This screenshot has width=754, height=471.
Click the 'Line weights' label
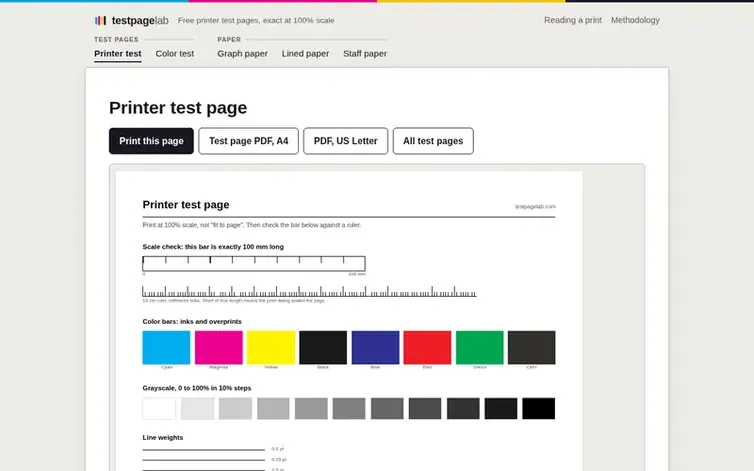[163, 437]
